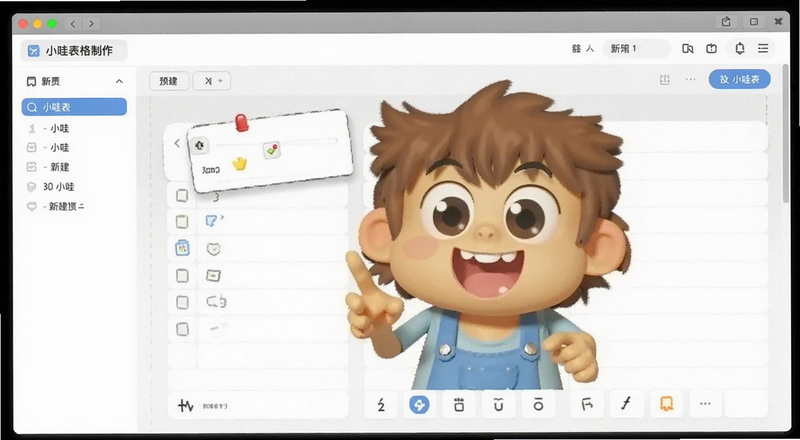This screenshot has width=800, height=440.
Task: Tick the checkbox beside the picture icon row
Action: (x=182, y=276)
